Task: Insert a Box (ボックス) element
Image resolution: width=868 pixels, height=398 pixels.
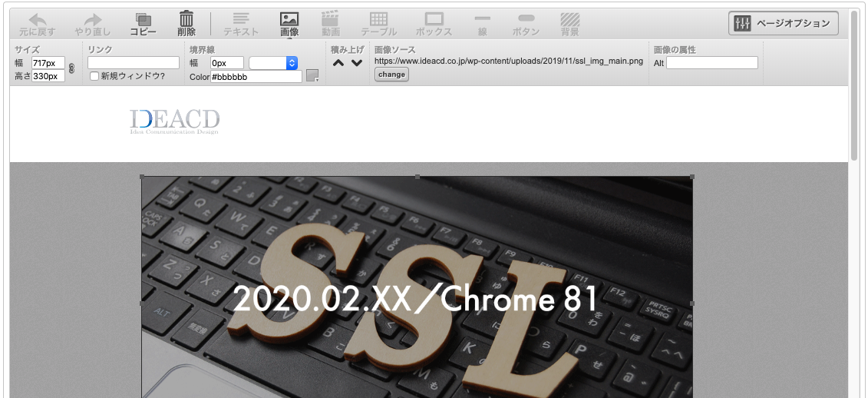Action: [x=434, y=25]
